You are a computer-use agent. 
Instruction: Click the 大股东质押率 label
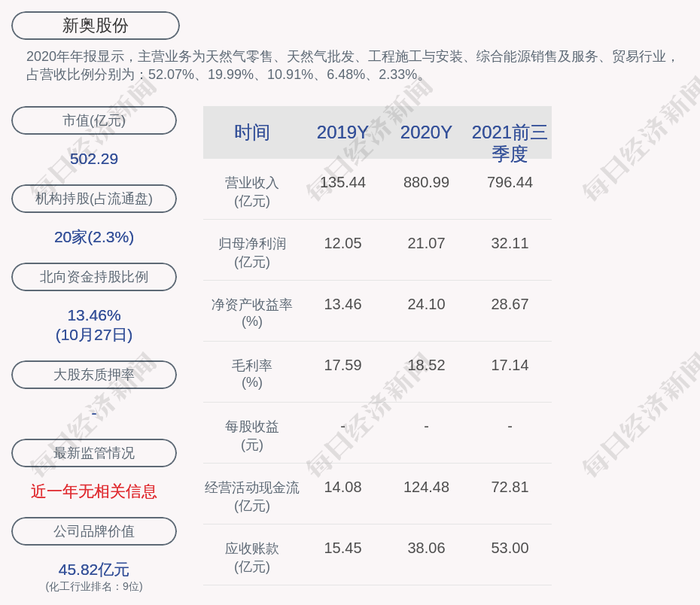pyautogui.click(x=94, y=374)
